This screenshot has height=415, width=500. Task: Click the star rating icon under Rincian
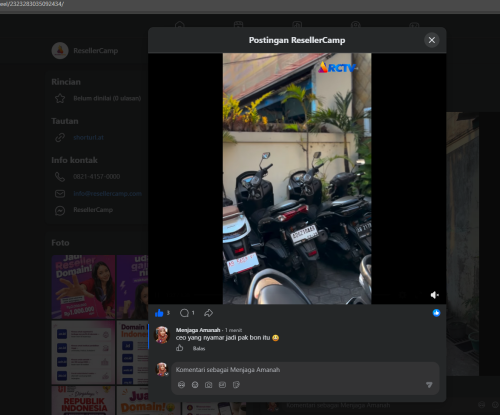60,98
